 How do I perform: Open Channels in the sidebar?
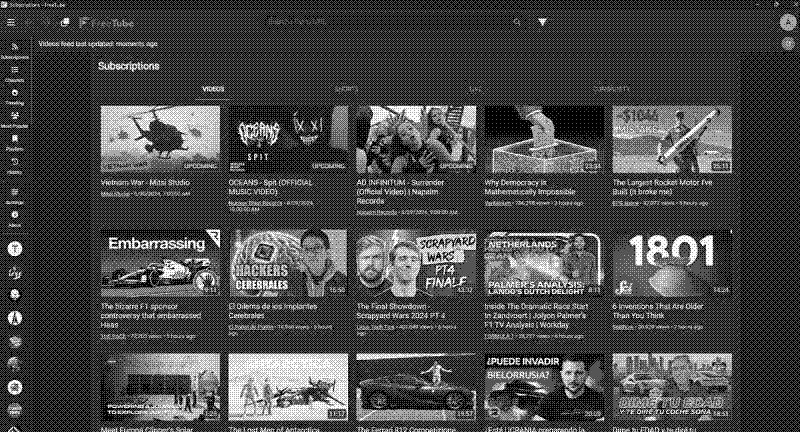click(x=15, y=74)
